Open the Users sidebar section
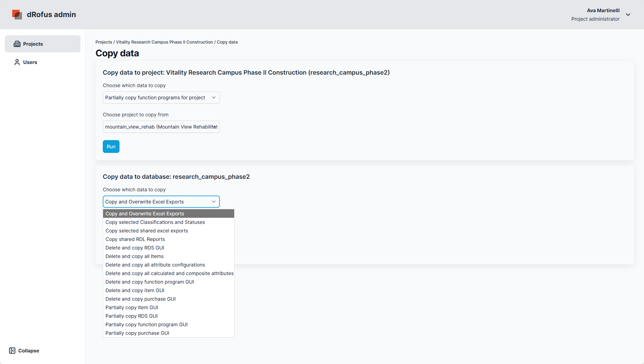Viewport: 644px width, 364px height. [x=43, y=62]
